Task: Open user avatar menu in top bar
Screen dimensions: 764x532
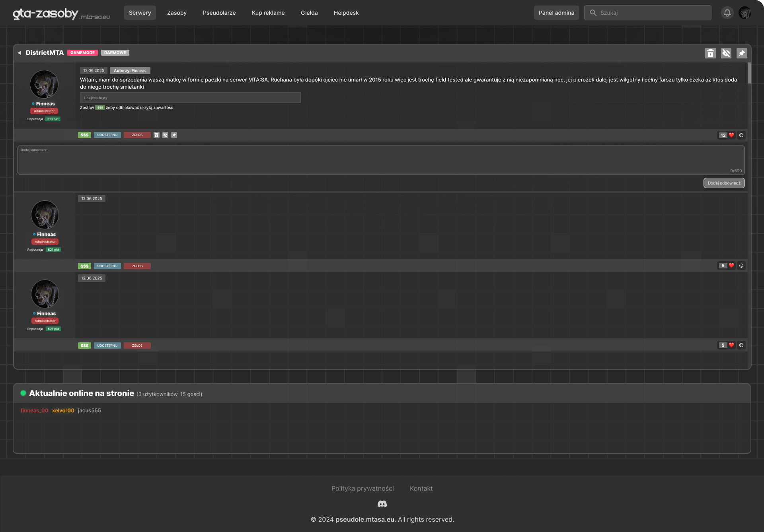Action: click(745, 13)
